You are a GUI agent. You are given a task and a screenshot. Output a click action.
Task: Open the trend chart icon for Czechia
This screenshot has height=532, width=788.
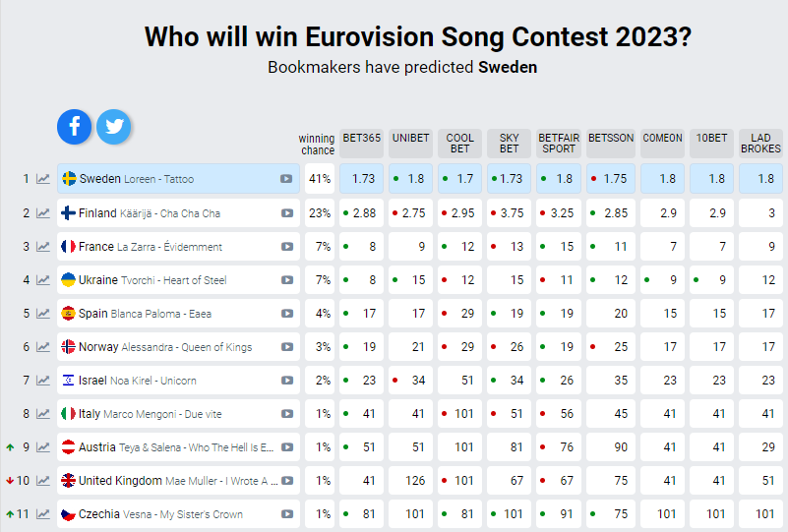click(x=43, y=514)
